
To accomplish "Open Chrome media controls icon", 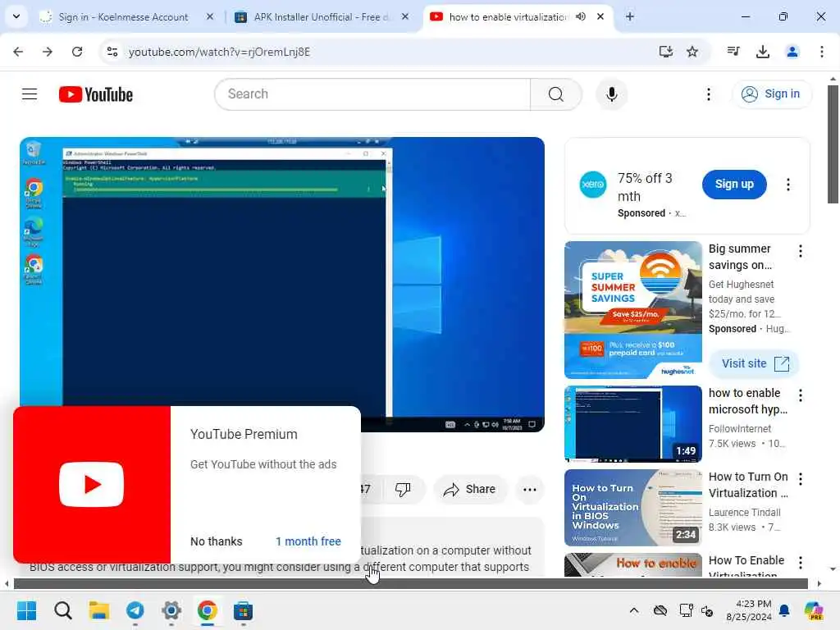I will [733, 52].
